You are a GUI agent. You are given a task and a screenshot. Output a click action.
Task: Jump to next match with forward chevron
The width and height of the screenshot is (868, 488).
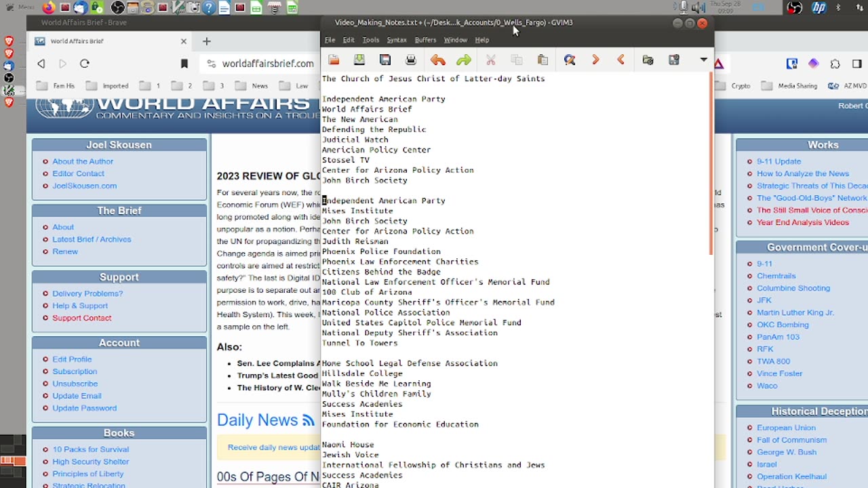(595, 60)
